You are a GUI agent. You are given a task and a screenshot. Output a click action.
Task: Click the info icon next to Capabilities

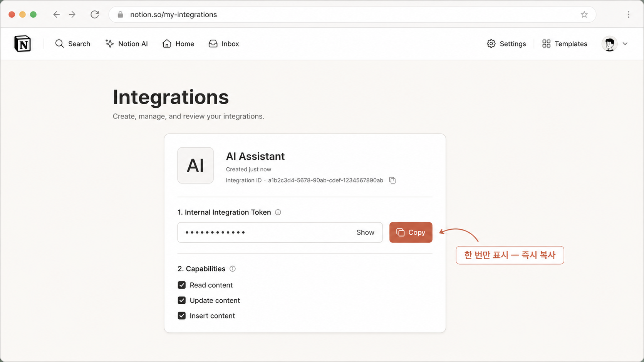[233, 269]
